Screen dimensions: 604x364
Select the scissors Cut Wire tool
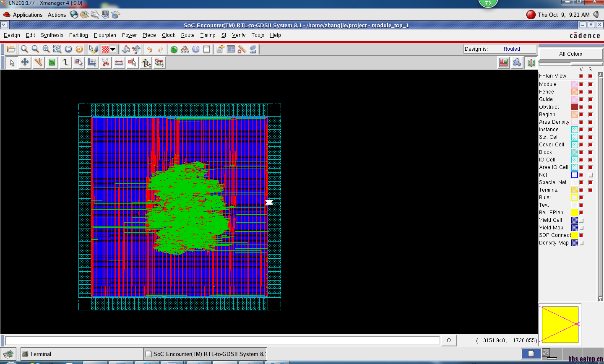pyautogui.click(x=106, y=62)
